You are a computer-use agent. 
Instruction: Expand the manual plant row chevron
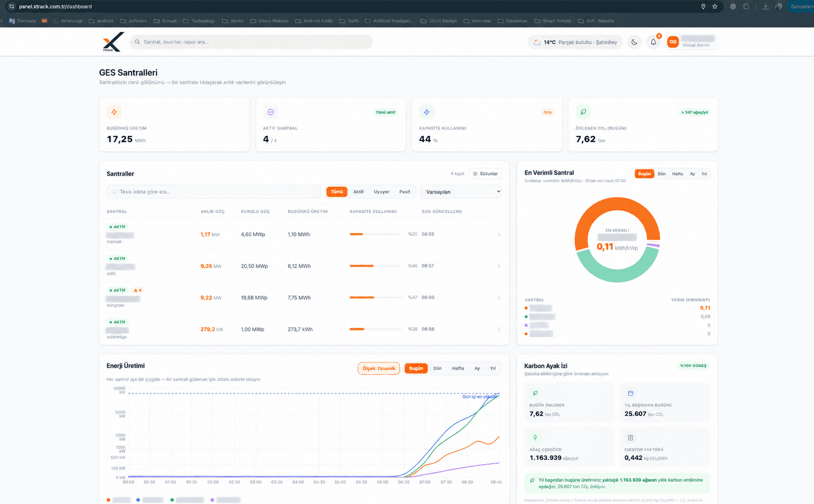click(499, 234)
